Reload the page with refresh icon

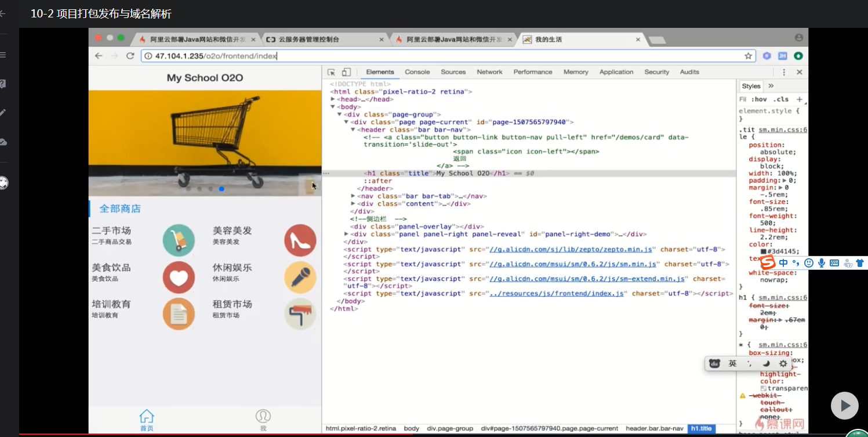pyautogui.click(x=130, y=56)
